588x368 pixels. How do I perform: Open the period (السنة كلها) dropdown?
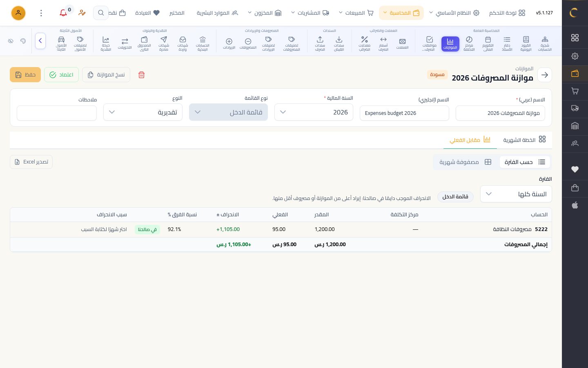coord(516,194)
